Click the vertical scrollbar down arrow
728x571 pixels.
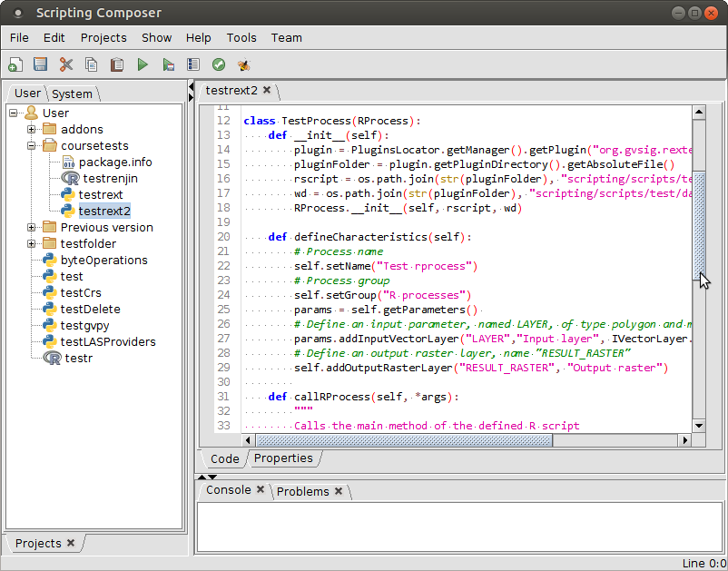[699, 425]
